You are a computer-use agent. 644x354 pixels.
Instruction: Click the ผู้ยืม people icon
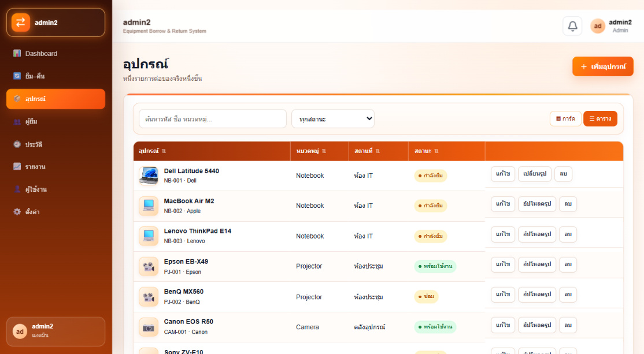pyautogui.click(x=17, y=121)
